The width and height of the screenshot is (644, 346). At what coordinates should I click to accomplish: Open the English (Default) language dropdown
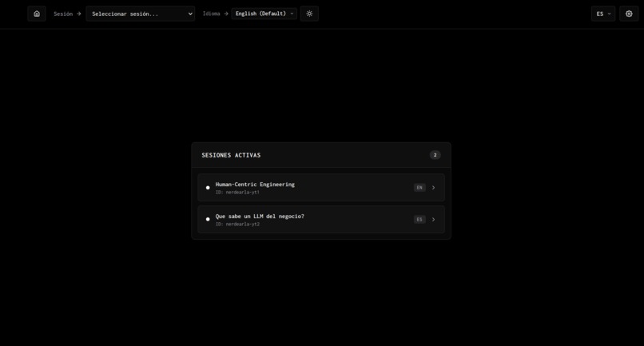[x=264, y=14]
